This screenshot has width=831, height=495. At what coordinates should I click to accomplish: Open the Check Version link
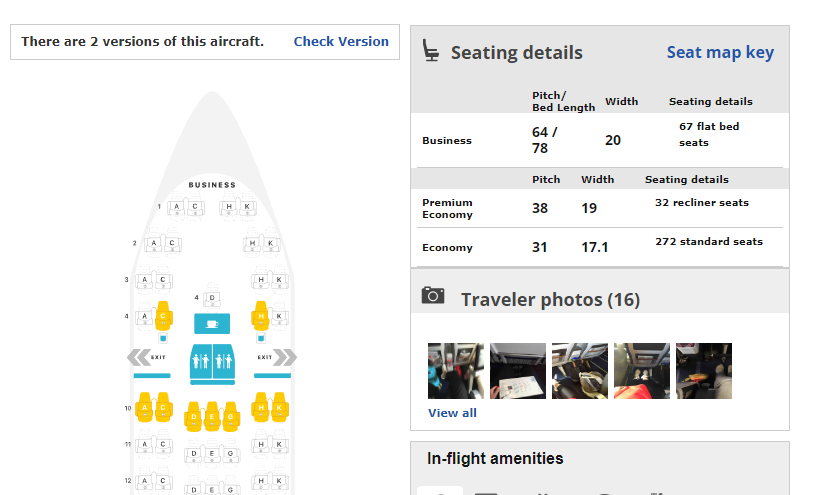pyautogui.click(x=341, y=42)
